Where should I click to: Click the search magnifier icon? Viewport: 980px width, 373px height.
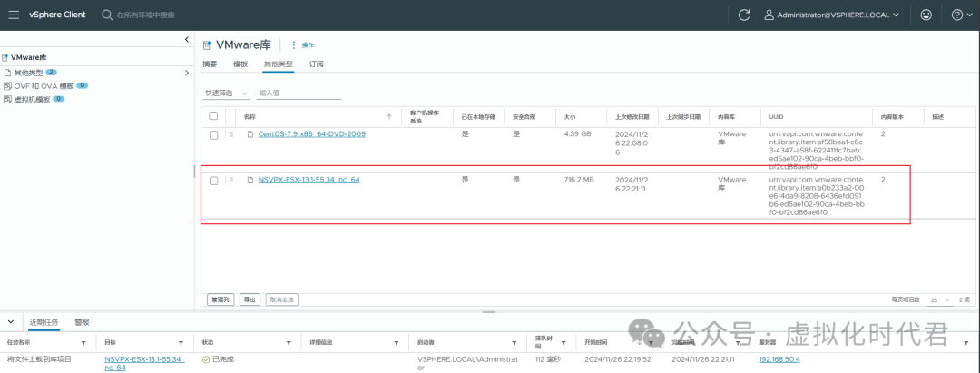(x=107, y=15)
